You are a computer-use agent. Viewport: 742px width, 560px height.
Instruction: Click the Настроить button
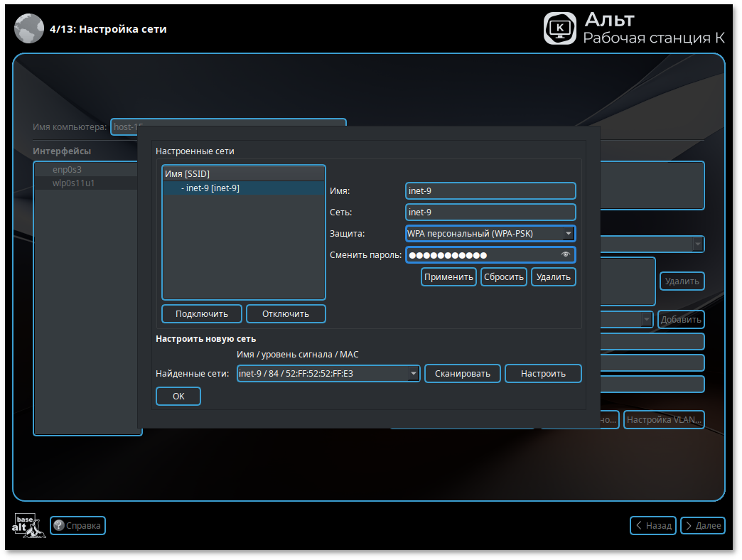[543, 374]
